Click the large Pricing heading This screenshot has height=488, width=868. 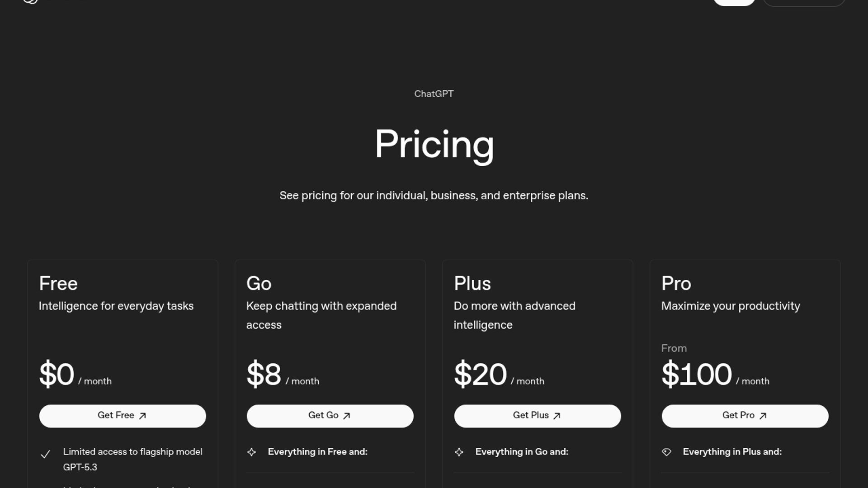point(434,145)
